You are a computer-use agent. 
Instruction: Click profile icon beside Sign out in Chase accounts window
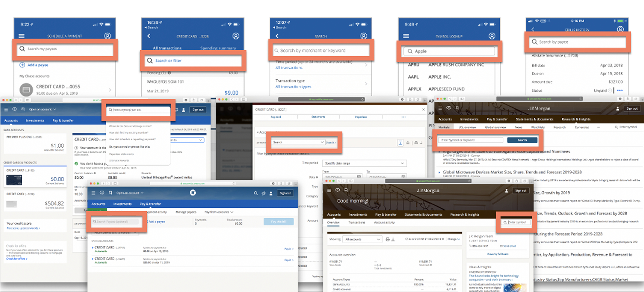(x=184, y=110)
